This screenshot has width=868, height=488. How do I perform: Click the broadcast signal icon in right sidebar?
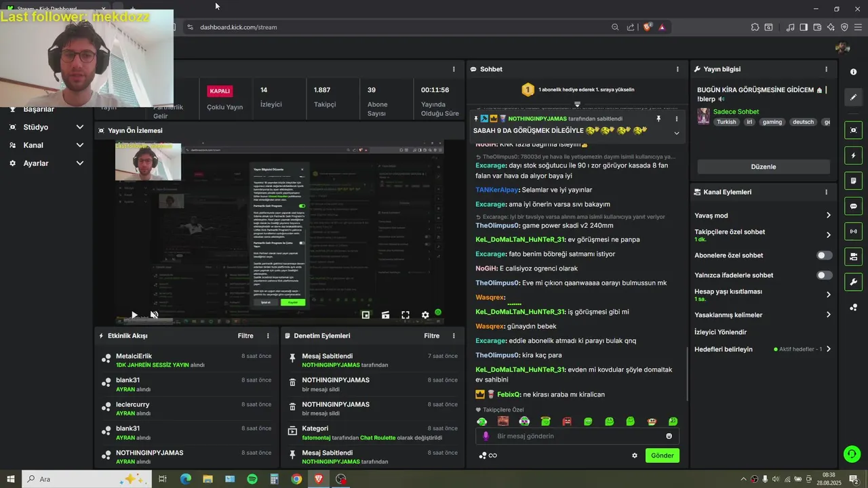(853, 231)
